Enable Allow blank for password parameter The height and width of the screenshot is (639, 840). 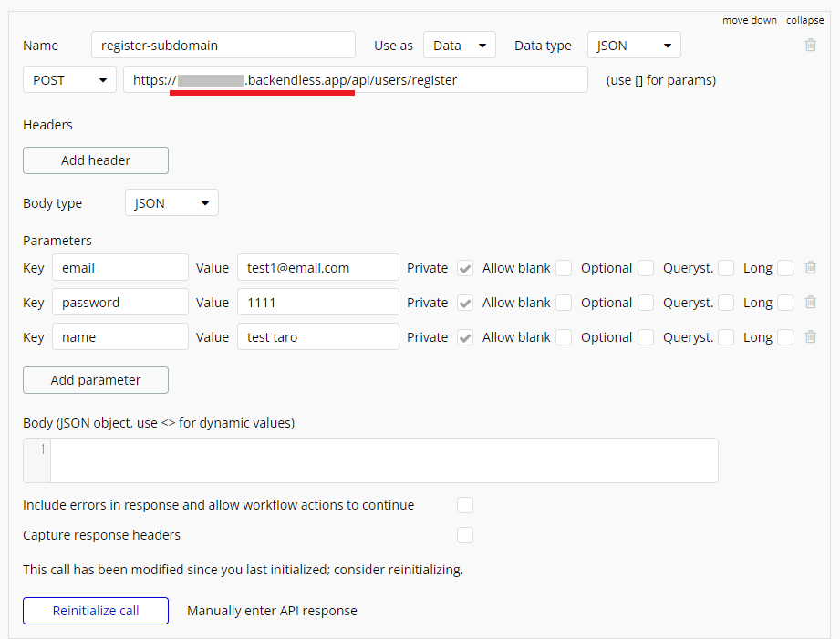[564, 303]
